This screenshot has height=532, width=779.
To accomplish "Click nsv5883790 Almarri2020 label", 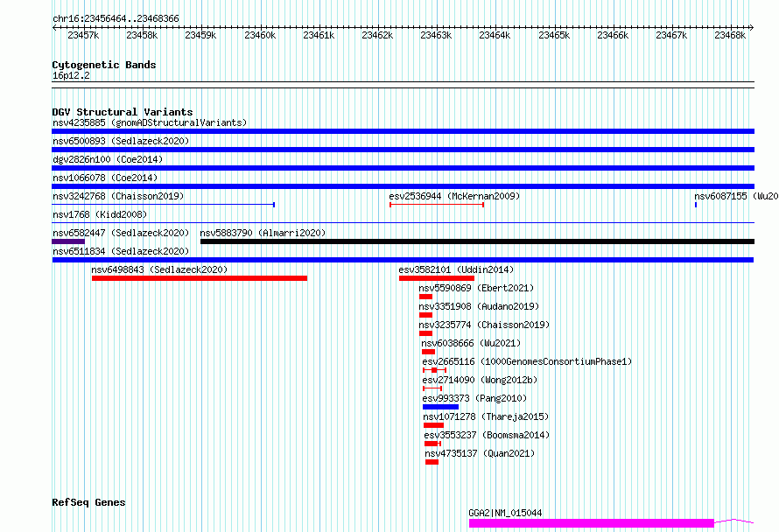I will coord(263,233).
